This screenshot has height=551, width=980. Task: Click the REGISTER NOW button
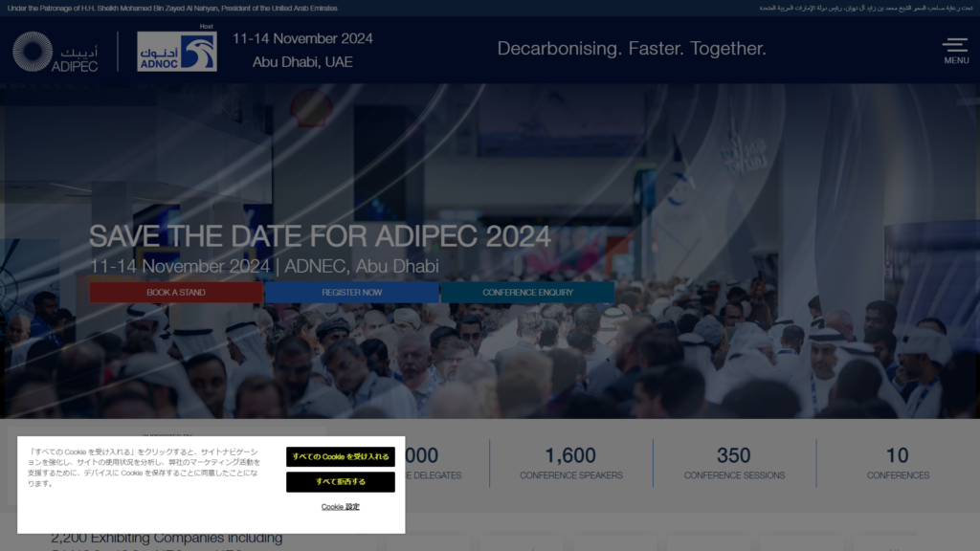[352, 293]
